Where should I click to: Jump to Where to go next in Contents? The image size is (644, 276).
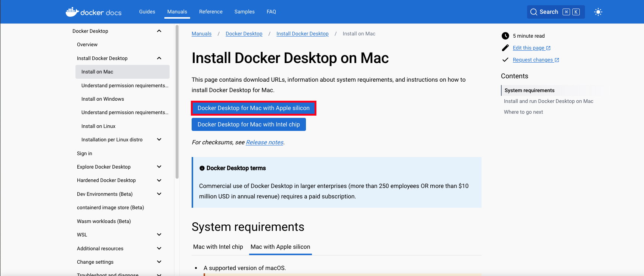pyautogui.click(x=523, y=112)
